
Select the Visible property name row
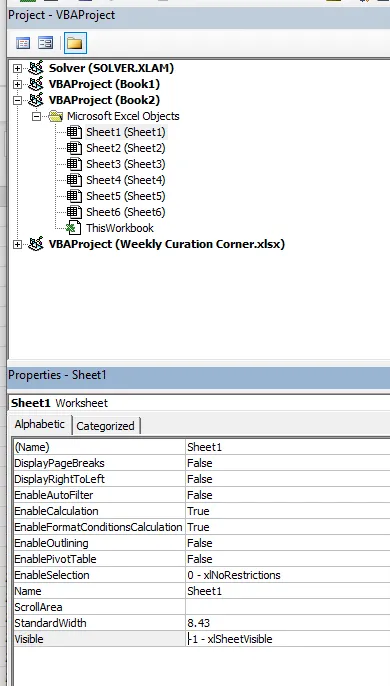[x=99, y=639]
